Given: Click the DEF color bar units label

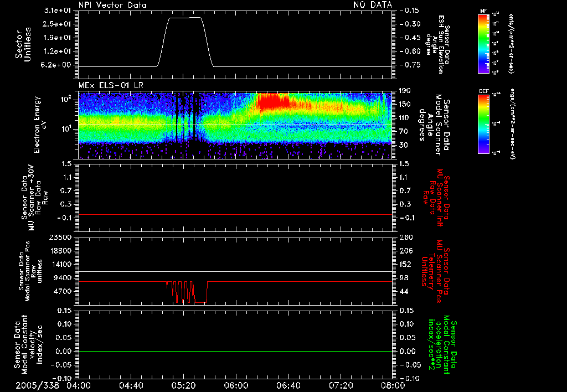Looking at the screenshot, I should pyautogui.click(x=512, y=124).
